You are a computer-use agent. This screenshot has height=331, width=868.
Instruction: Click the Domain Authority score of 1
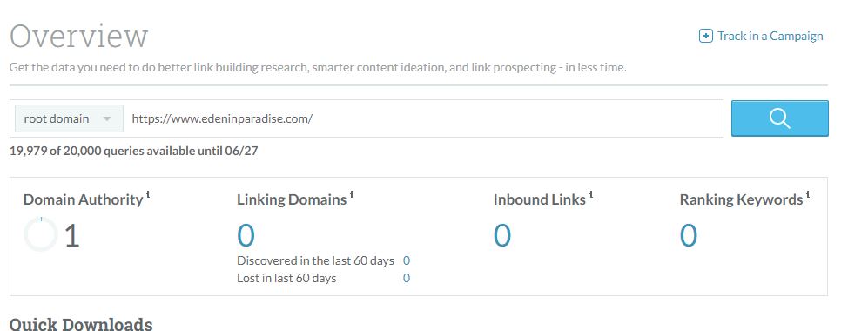click(72, 235)
